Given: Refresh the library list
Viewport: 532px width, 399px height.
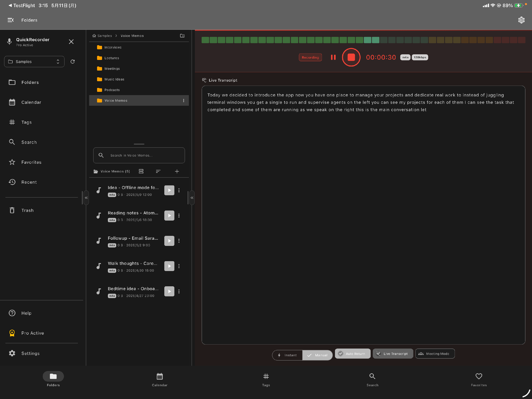Looking at the screenshot, I should click(x=73, y=61).
